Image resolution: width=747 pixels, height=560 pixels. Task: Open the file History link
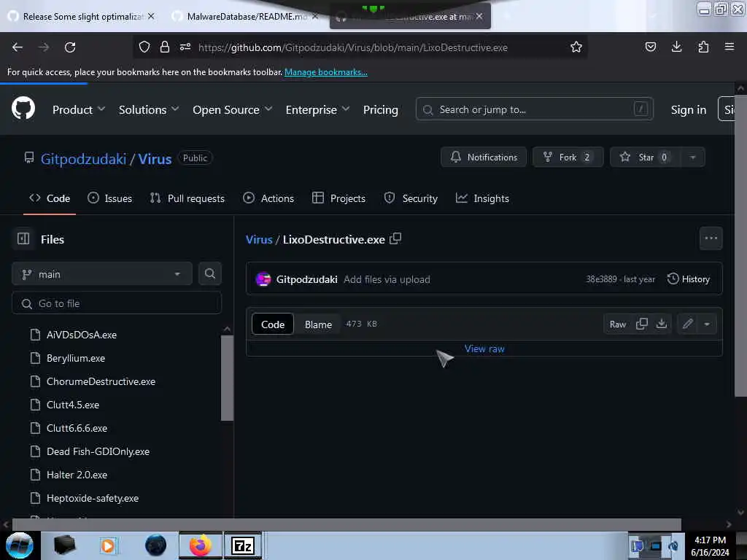tap(689, 279)
